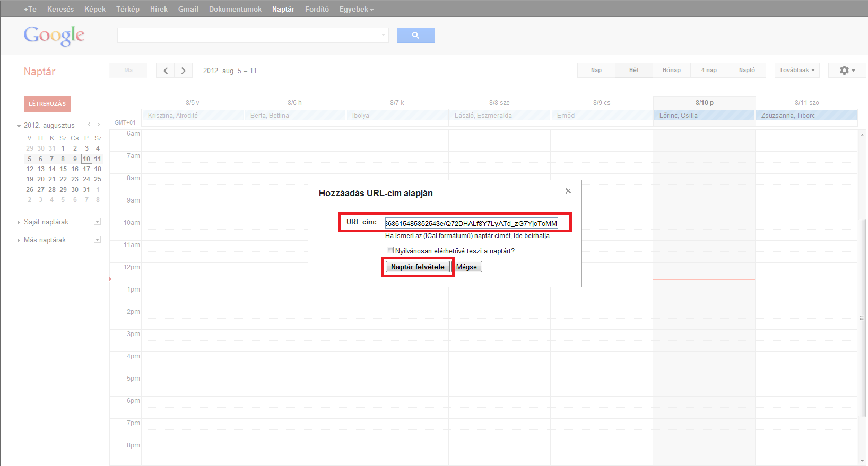Open the Továbbiak dropdown
868x466 pixels.
797,70
